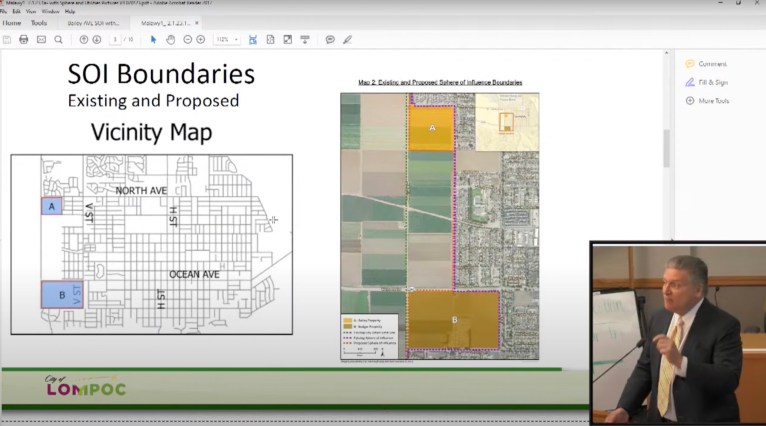The width and height of the screenshot is (766, 426).
Task: Open the Window menu
Action: [50, 11]
